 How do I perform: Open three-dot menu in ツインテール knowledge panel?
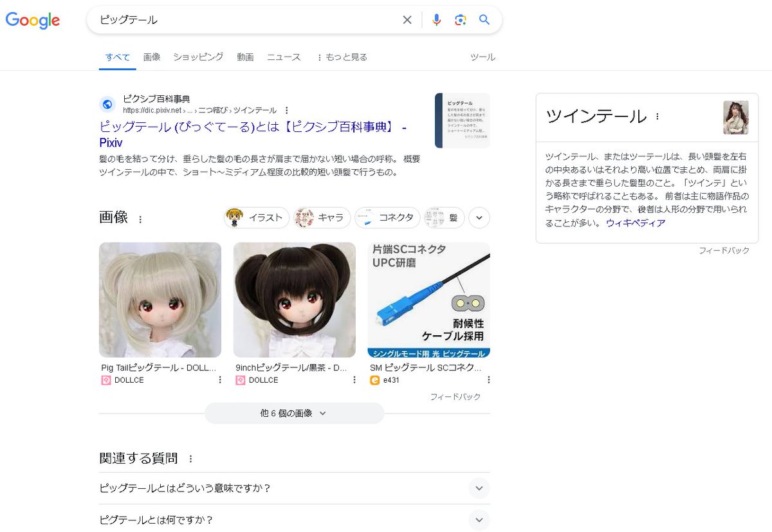(x=657, y=117)
